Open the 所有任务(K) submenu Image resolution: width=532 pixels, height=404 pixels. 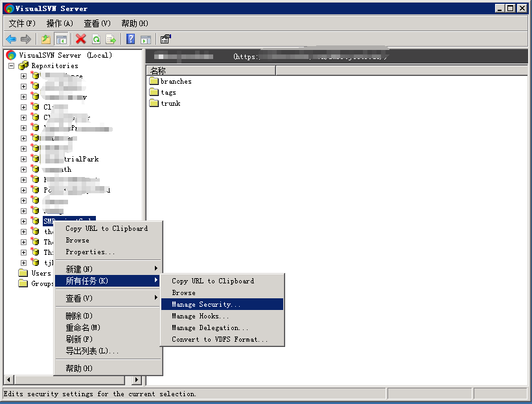click(106, 281)
